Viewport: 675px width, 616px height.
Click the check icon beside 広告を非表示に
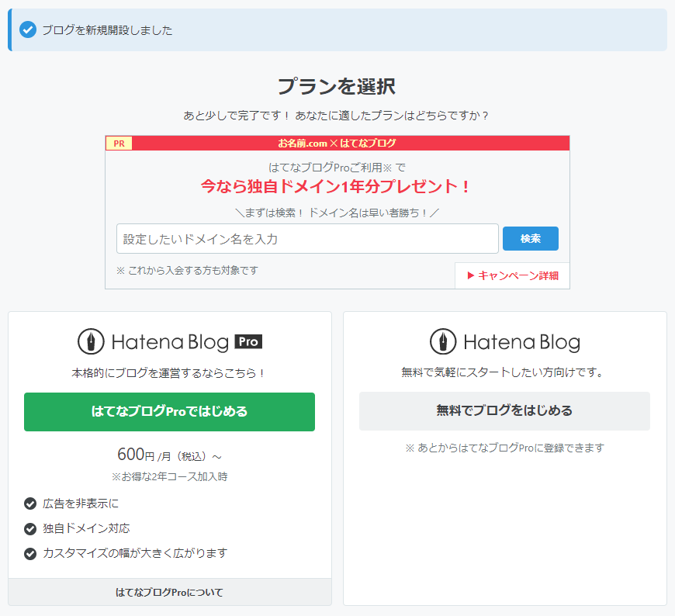(30, 504)
